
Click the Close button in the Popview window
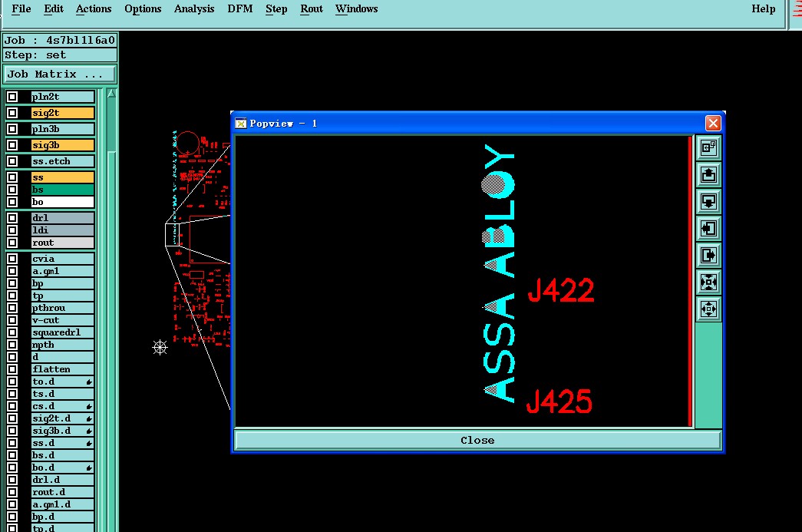pyautogui.click(x=477, y=441)
